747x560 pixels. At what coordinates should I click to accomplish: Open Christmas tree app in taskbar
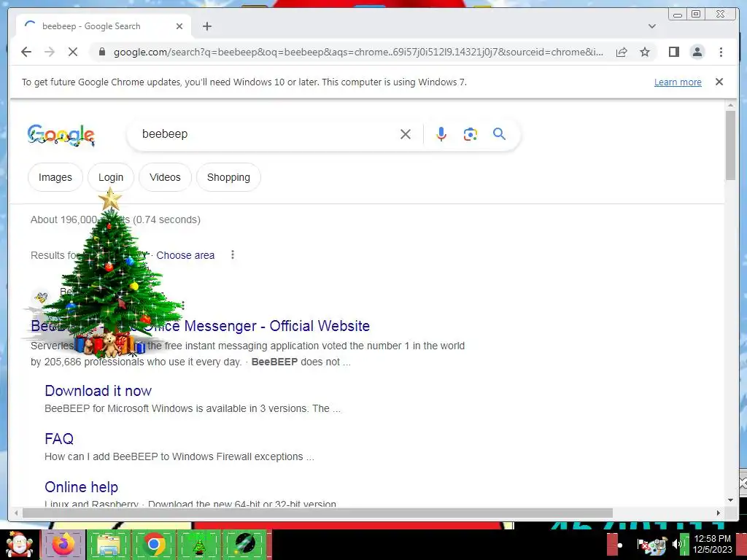click(x=199, y=544)
